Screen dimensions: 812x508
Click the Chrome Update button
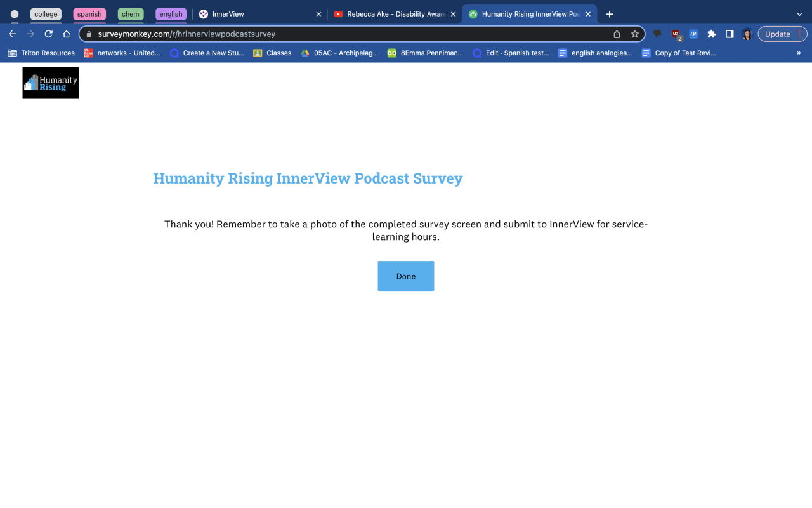tap(782, 34)
